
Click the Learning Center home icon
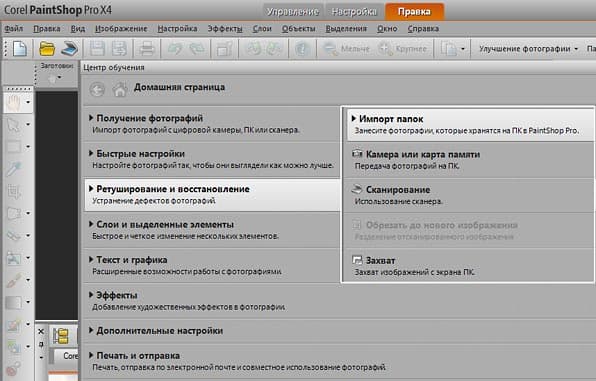120,90
